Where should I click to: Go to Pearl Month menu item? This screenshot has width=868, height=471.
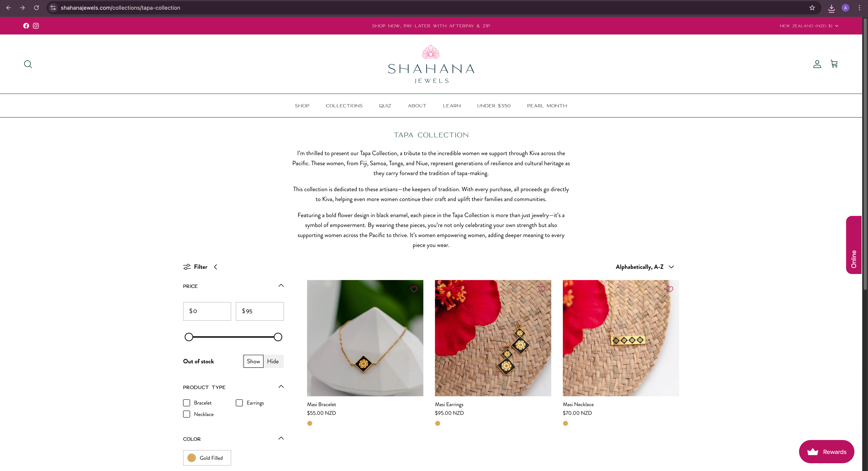pyautogui.click(x=547, y=106)
